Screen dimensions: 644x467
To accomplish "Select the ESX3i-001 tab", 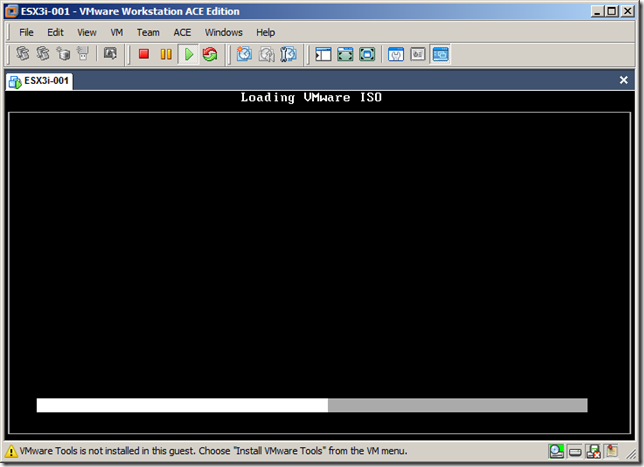I will pos(39,80).
